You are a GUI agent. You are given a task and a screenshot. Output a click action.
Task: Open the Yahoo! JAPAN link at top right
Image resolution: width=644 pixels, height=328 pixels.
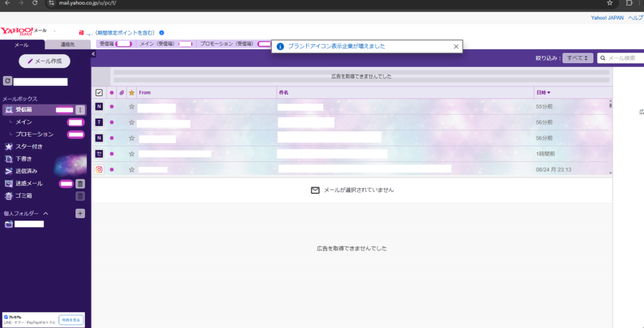pos(607,18)
